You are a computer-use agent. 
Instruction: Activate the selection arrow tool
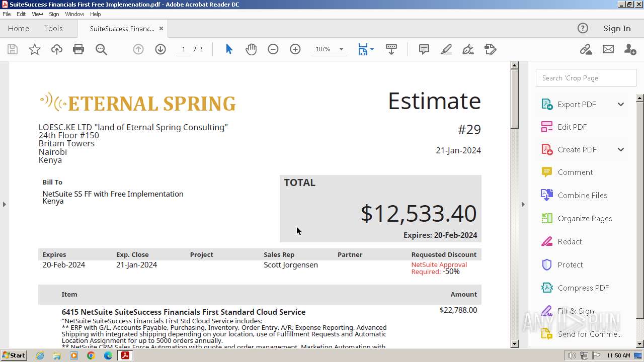(x=229, y=49)
